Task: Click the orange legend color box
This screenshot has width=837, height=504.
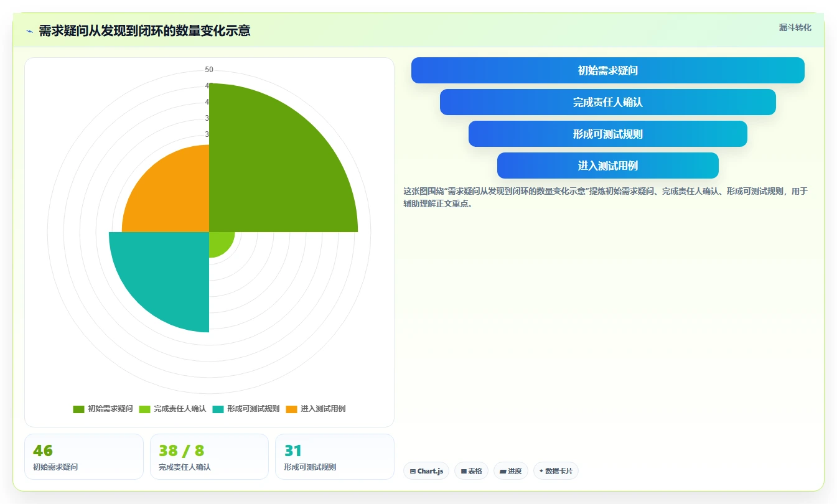Action: coord(291,409)
